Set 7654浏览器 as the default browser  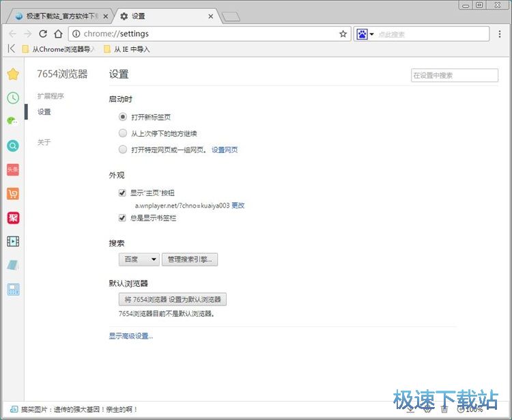(173, 299)
